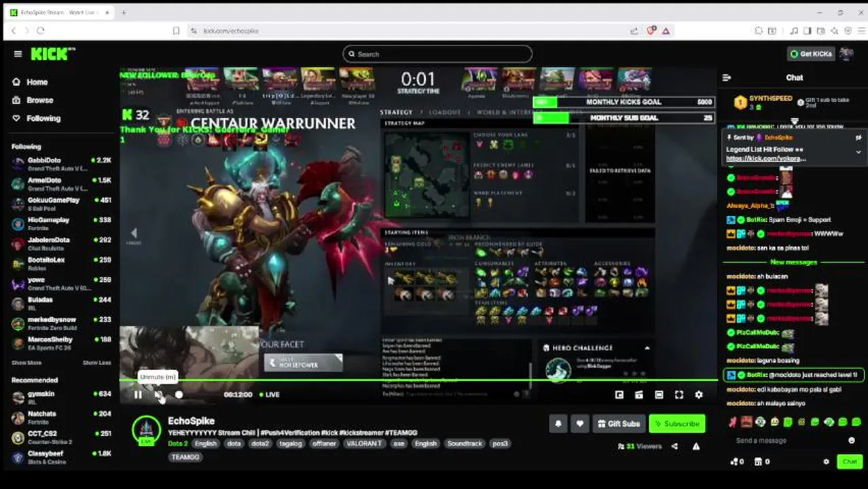
Task: Open Buladas channel in sidebar
Action: click(61, 303)
